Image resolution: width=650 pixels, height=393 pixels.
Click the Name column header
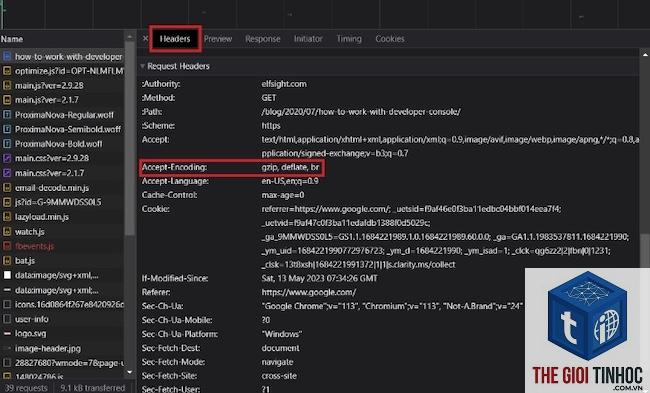[x=12, y=39]
